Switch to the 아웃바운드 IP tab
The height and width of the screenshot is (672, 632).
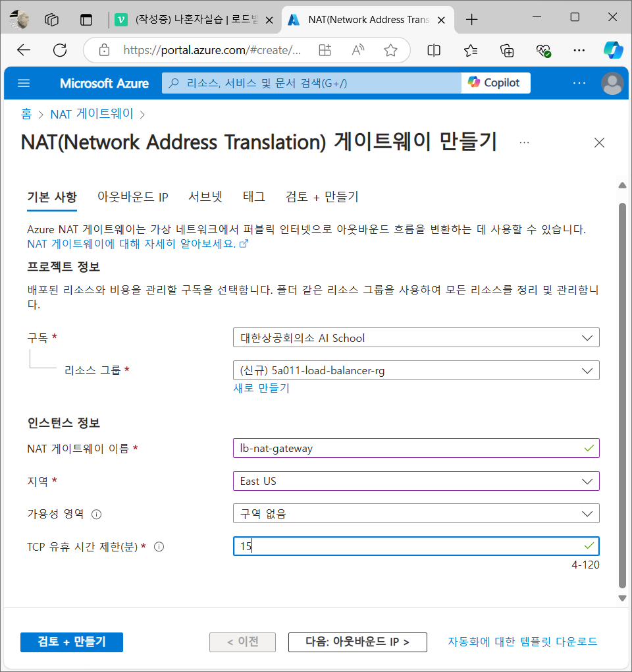[133, 197]
